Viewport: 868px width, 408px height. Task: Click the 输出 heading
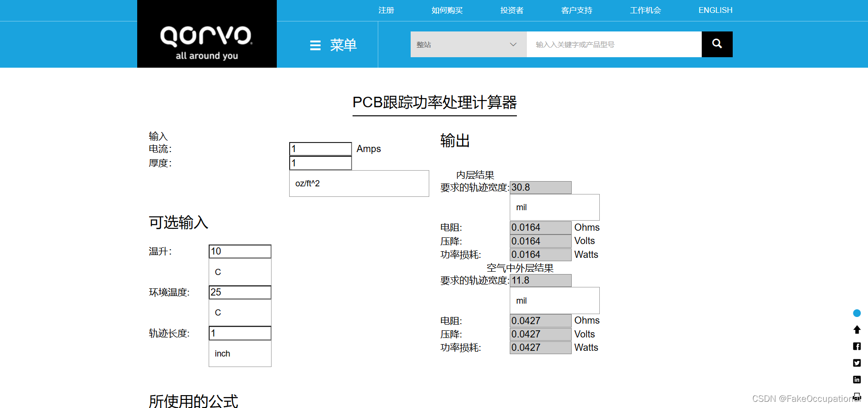tap(455, 141)
